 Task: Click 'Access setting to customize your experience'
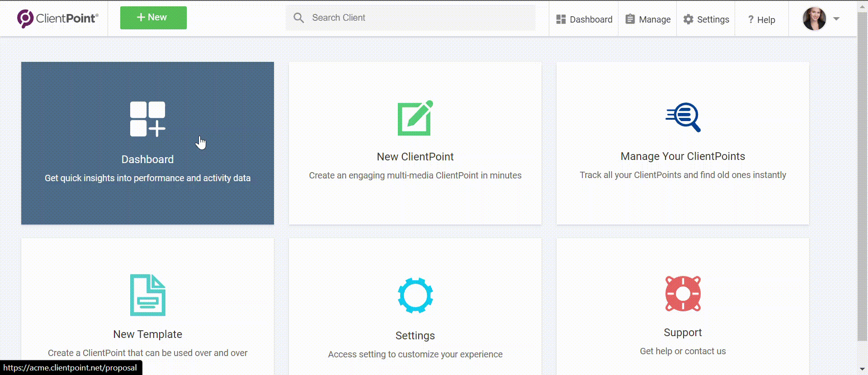pyautogui.click(x=415, y=354)
